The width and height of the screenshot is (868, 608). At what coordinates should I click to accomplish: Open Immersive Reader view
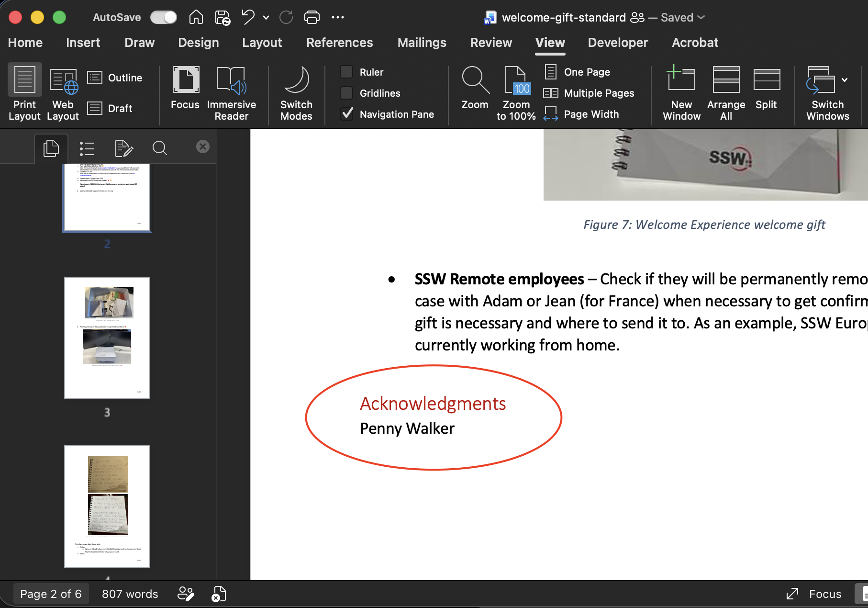click(x=232, y=93)
